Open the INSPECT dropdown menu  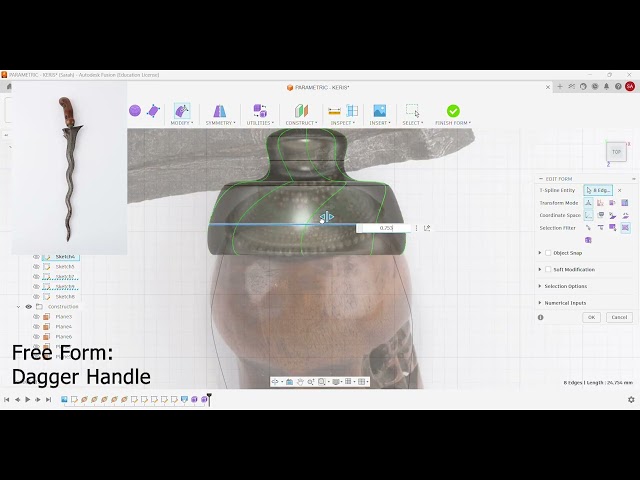[343, 123]
